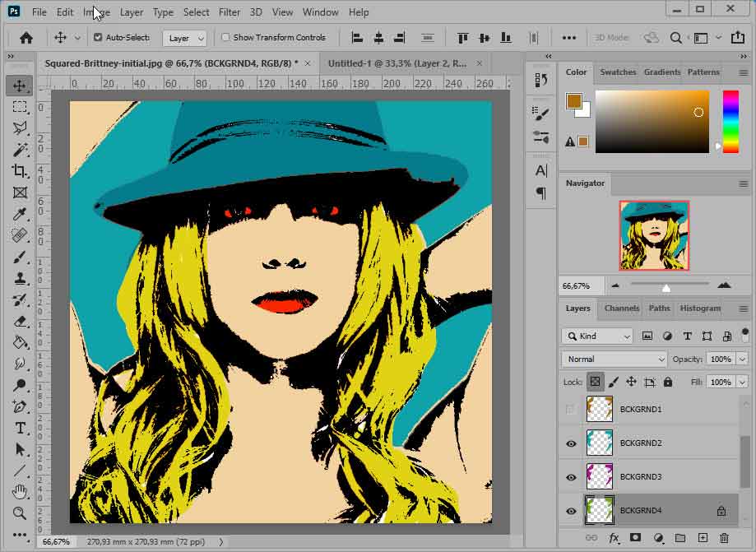Select the Line tool

point(20,471)
